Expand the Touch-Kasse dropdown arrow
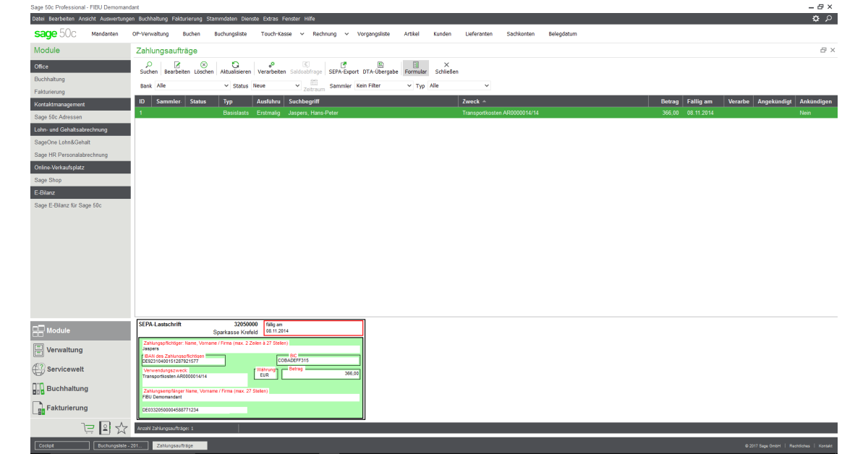Image resolution: width=868 pixels, height=454 pixels. pos(301,34)
